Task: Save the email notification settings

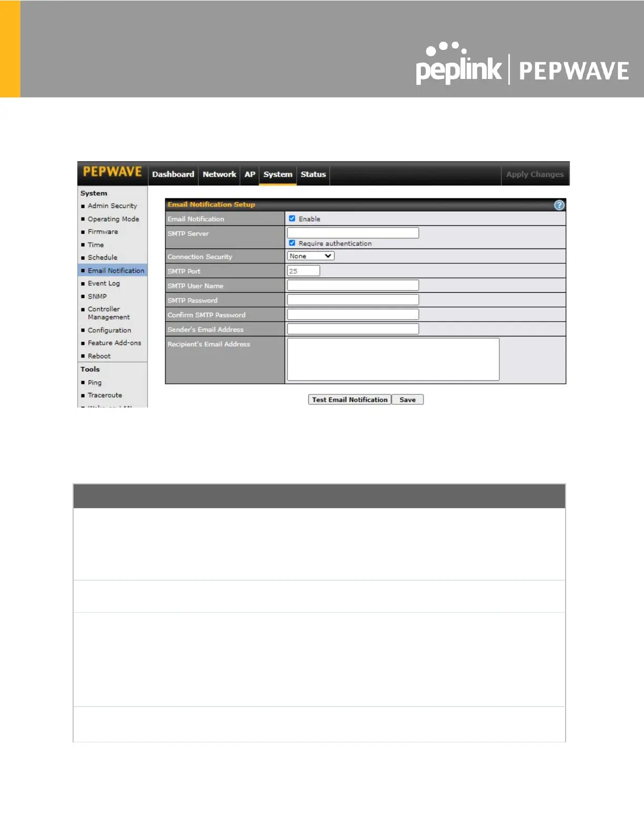Action: [x=408, y=400]
